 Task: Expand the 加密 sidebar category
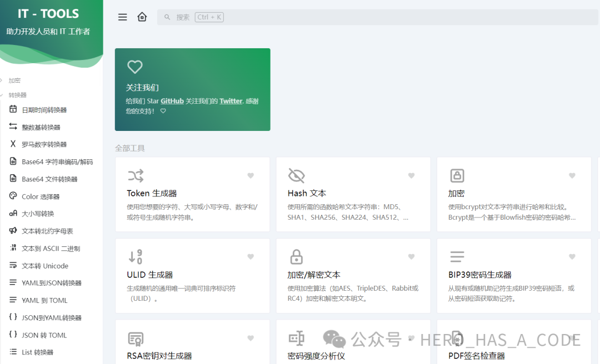14,80
